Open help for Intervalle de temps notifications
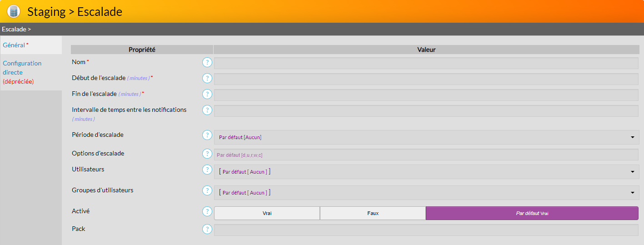Image resolution: width=644 pixels, height=245 pixels. click(207, 110)
